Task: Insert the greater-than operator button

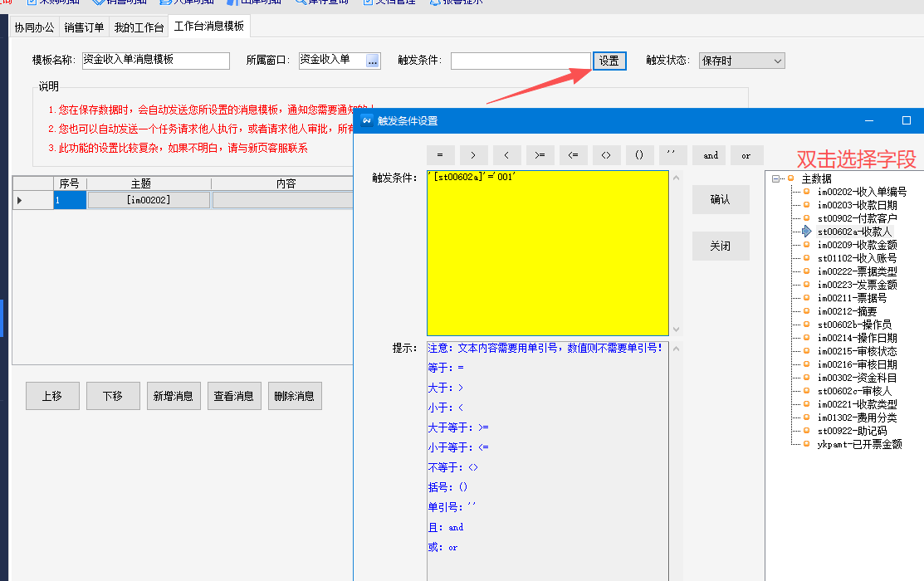Action: (x=473, y=155)
